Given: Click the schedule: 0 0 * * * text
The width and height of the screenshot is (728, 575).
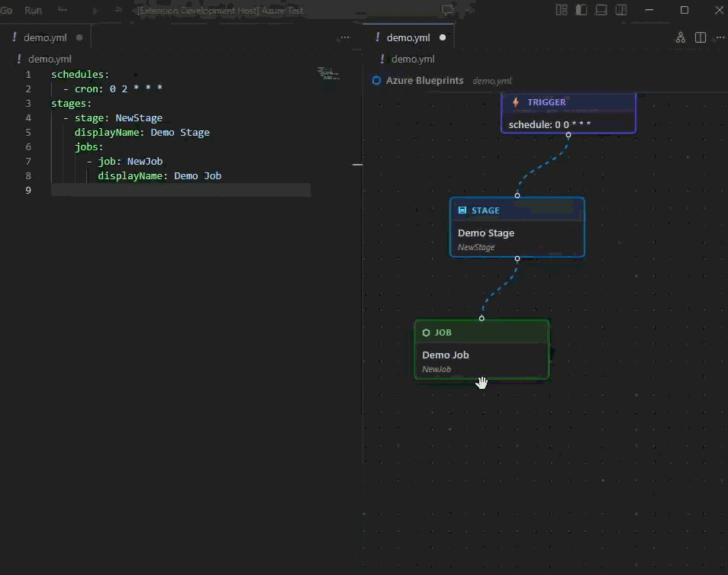Looking at the screenshot, I should click(x=549, y=124).
